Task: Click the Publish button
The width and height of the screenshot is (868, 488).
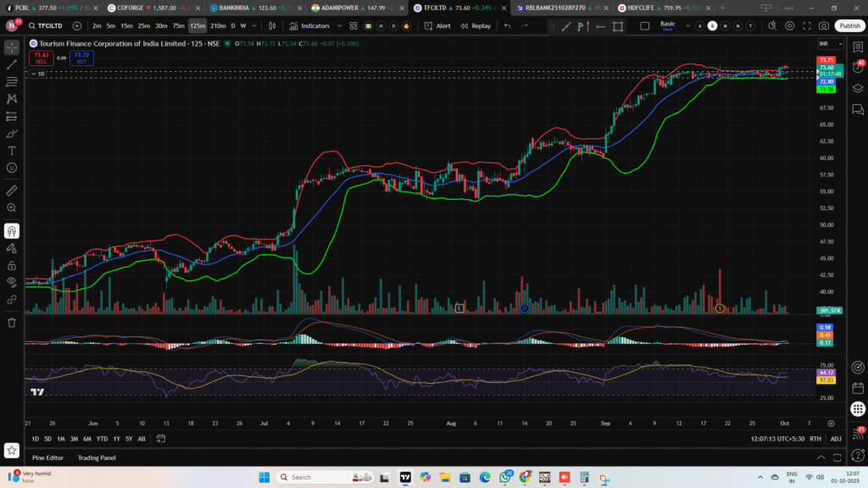Action: 849,25
